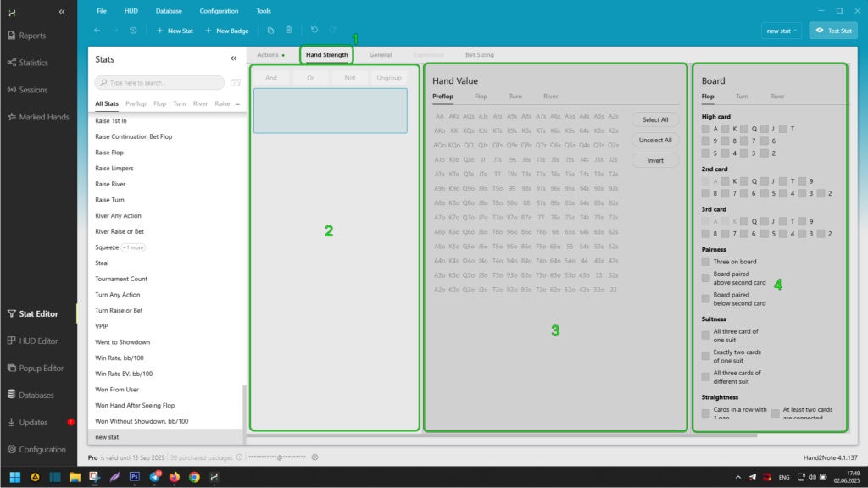Click the back arrow in toolbar
Viewport: 868px width, 488px height.
click(97, 30)
